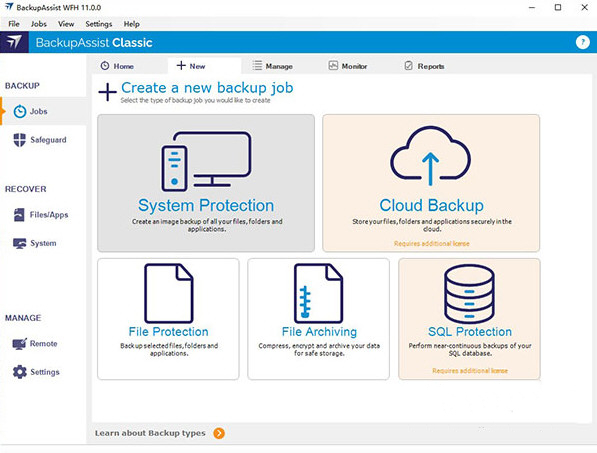The image size is (597, 453).
Task: Open the Remote management icon
Action: click(19, 344)
